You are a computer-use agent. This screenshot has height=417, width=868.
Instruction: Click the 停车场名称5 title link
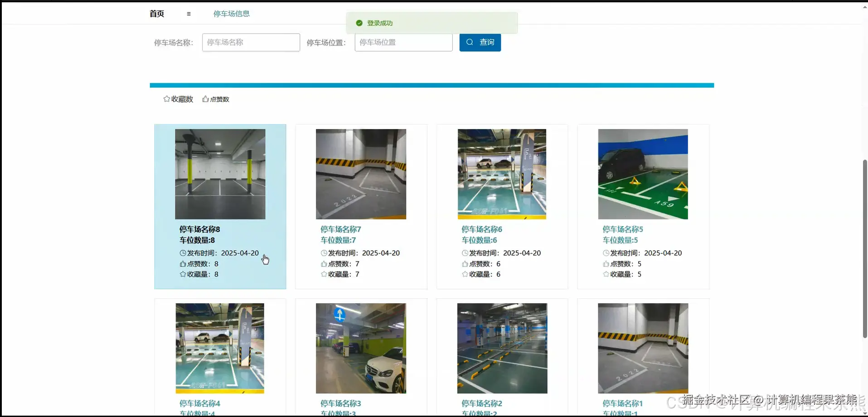[623, 229]
